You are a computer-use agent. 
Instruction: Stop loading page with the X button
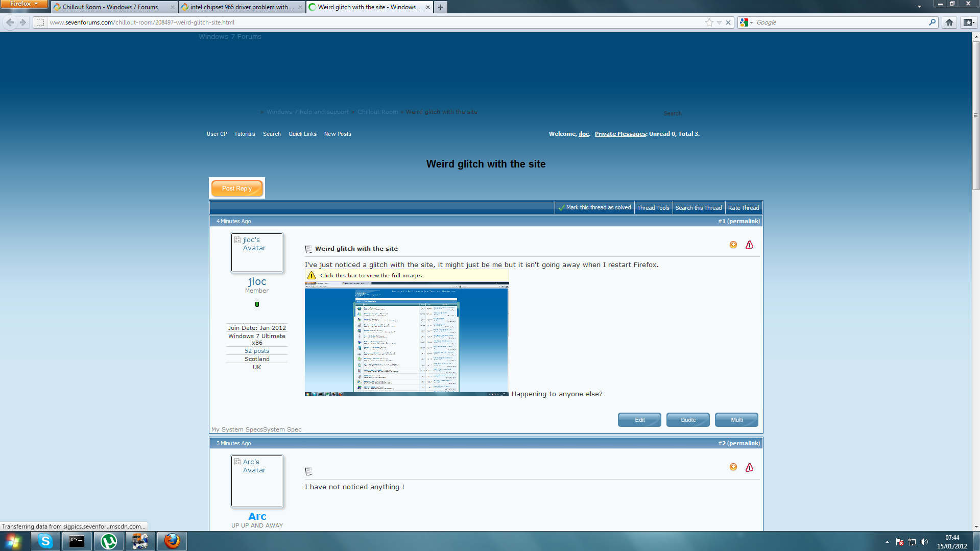(x=728, y=22)
